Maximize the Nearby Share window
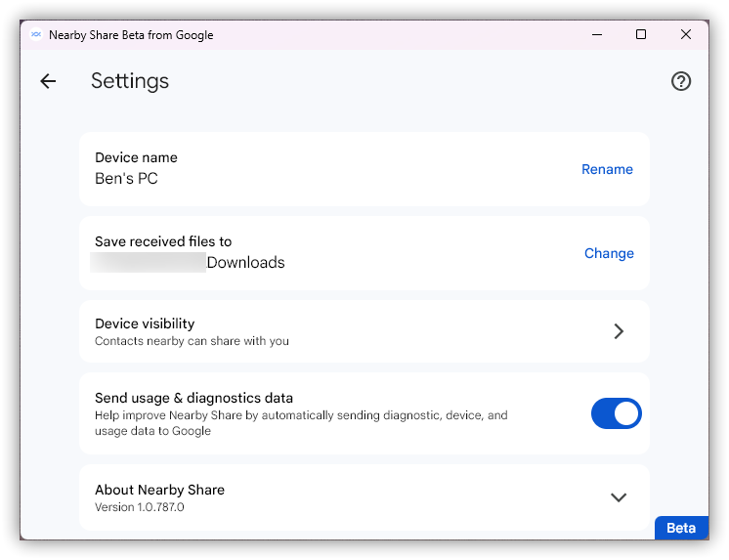The image size is (729, 560). point(641,35)
